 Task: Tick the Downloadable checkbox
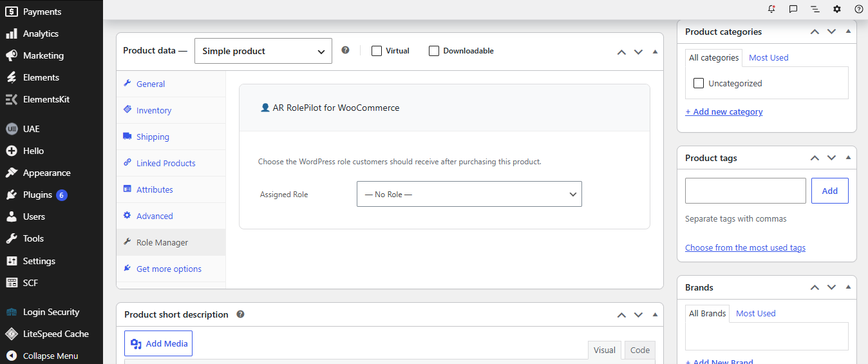point(434,51)
